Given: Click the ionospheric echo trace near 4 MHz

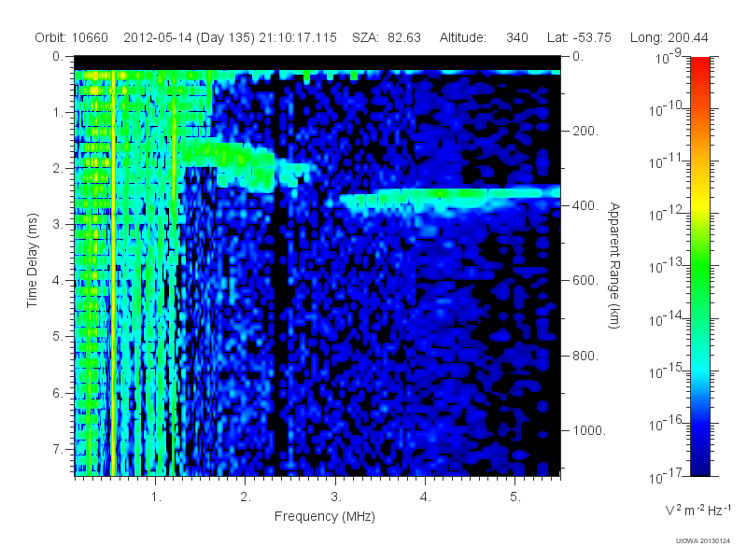Looking at the screenshot, I should [x=448, y=196].
